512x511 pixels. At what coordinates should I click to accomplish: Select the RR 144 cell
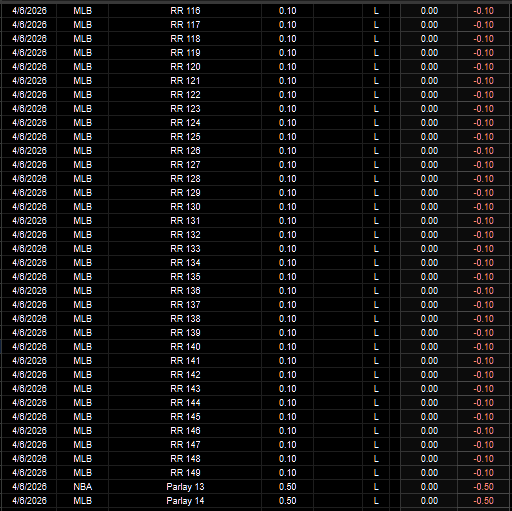185,403
